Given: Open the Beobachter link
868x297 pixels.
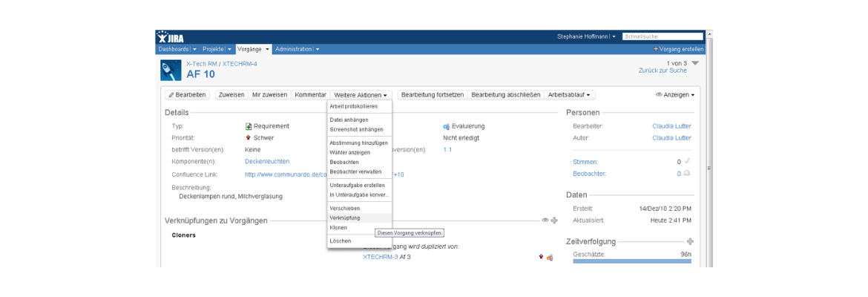Looking at the screenshot, I should tap(590, 174).
